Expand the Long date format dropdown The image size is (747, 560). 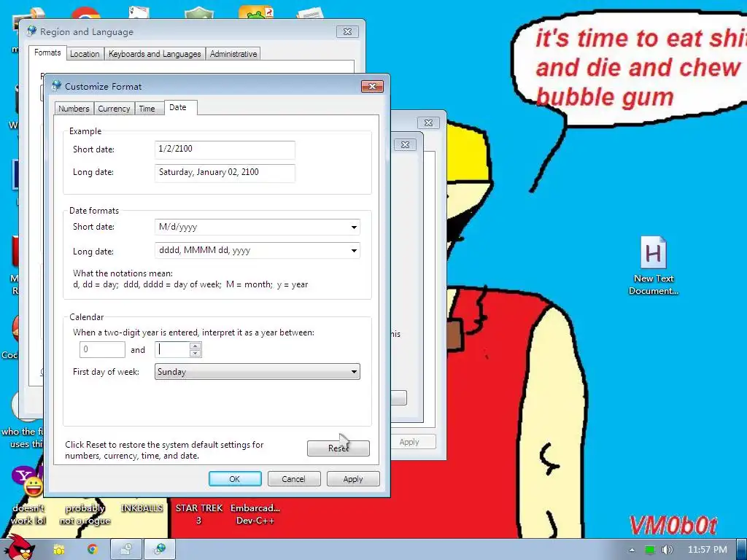click(x=354, y=251)
